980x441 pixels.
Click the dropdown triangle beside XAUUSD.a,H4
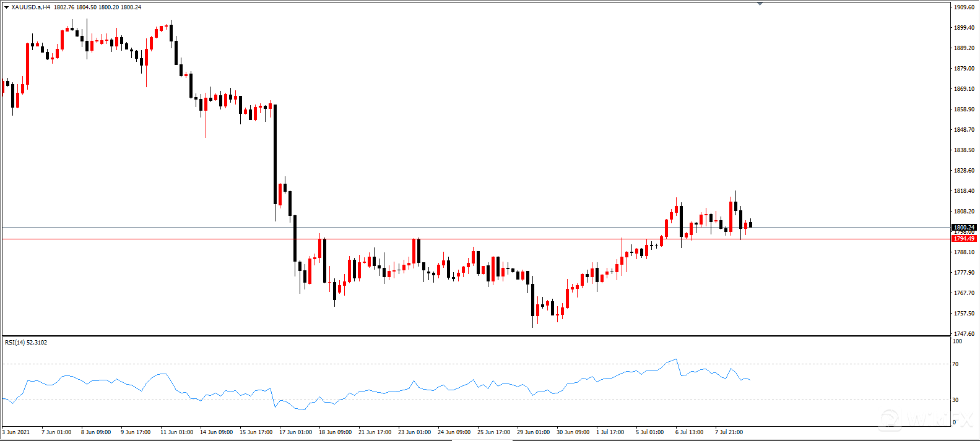(x=6, y=7)
